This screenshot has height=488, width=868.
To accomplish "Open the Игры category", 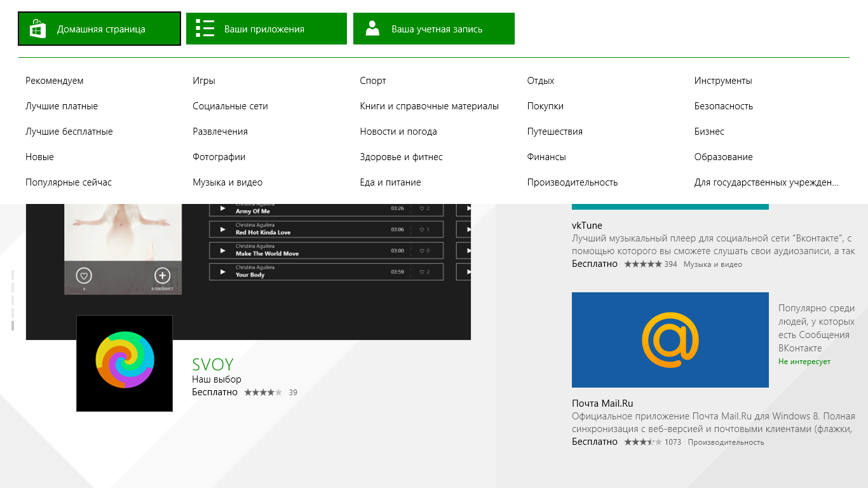I will (204, 81).
